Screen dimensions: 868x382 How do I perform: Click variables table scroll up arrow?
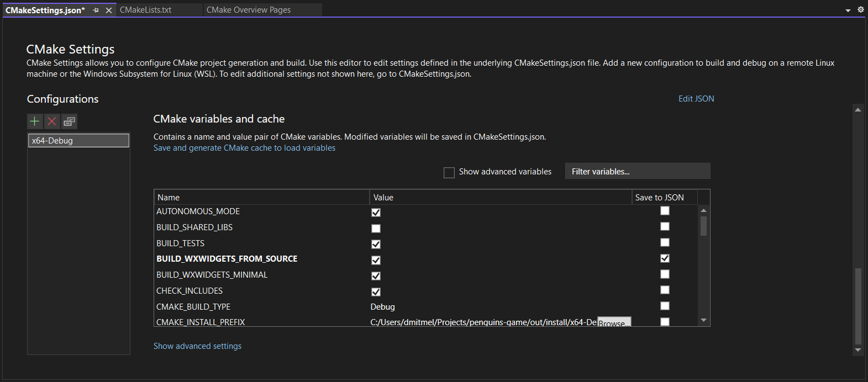point(703,210)
